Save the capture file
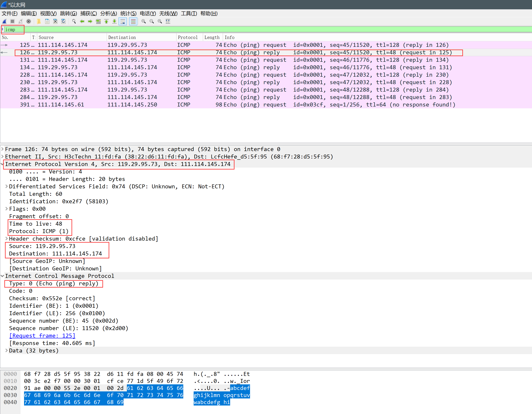 point(47,21)
